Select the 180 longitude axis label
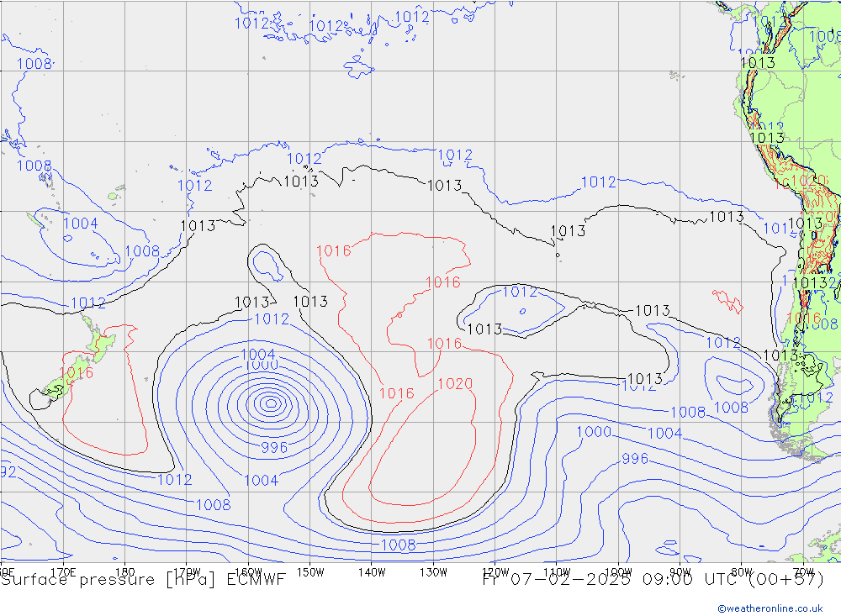This screenshot has width=841, height=616. pos(125,572)
